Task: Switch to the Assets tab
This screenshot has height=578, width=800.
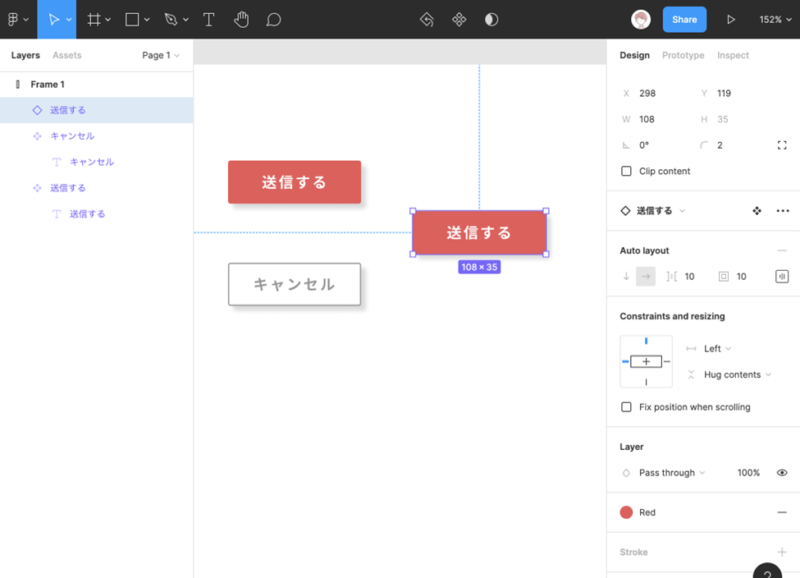Action: click(67, 55)
